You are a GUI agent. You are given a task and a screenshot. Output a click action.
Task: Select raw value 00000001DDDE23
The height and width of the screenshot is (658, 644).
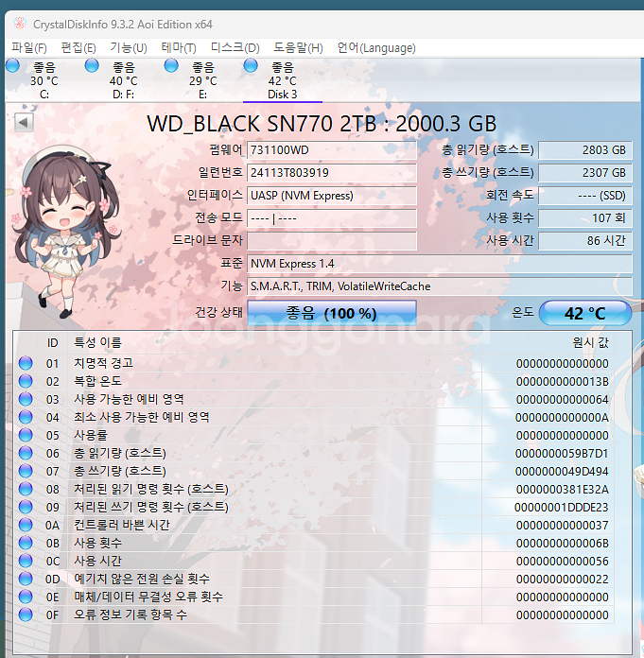pyautogui.click(x=562, y=508)
